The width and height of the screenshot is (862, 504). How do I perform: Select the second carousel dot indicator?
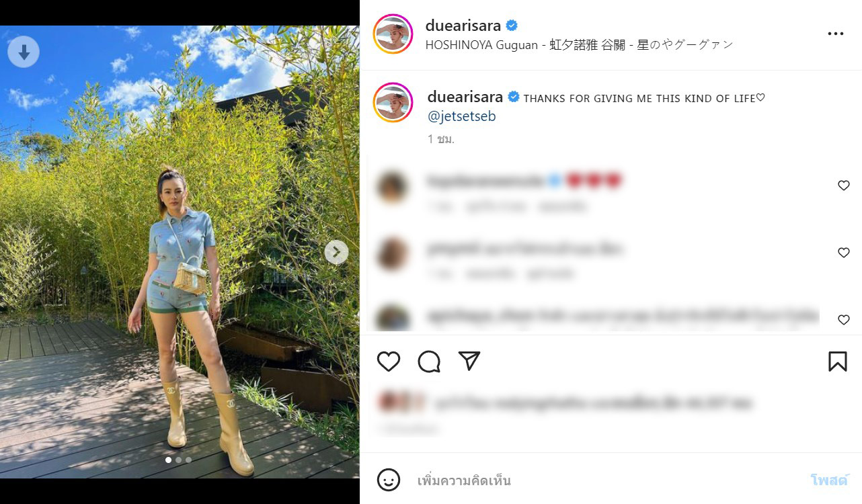[x=178, y=460]
